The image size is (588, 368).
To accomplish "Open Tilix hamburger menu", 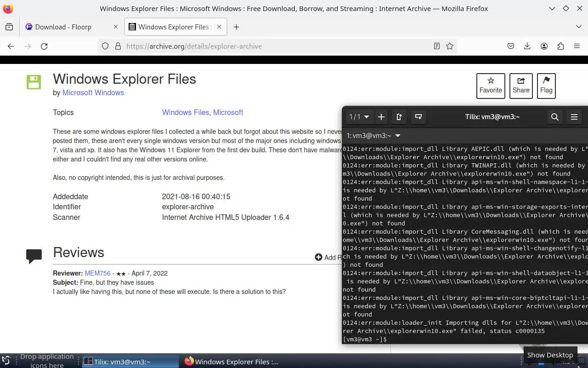I will point(574,117).
